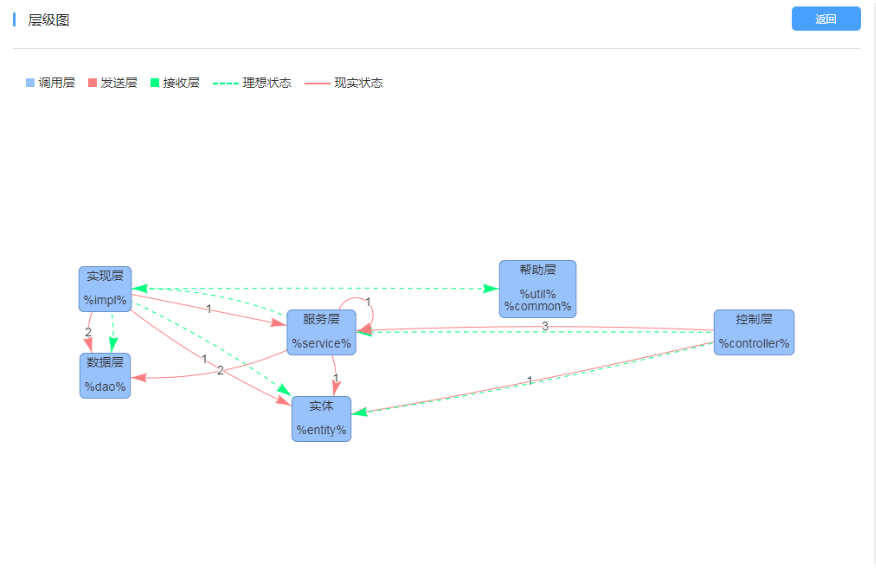Screen dimensions: 876x569
Task: Click the 返回 button
Action: click(825, 19)
